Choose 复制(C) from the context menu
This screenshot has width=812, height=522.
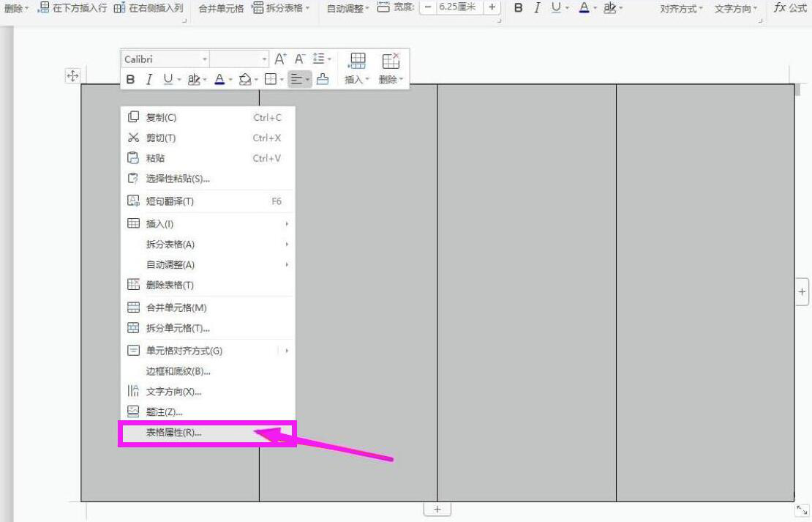tap(208, 117)
